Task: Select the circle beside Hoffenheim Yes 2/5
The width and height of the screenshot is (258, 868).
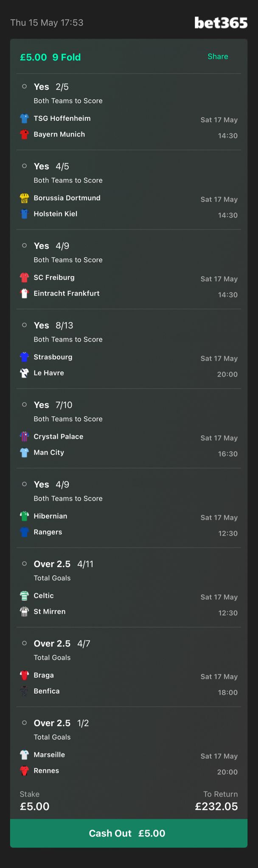Action: click(x=25, y=86)
